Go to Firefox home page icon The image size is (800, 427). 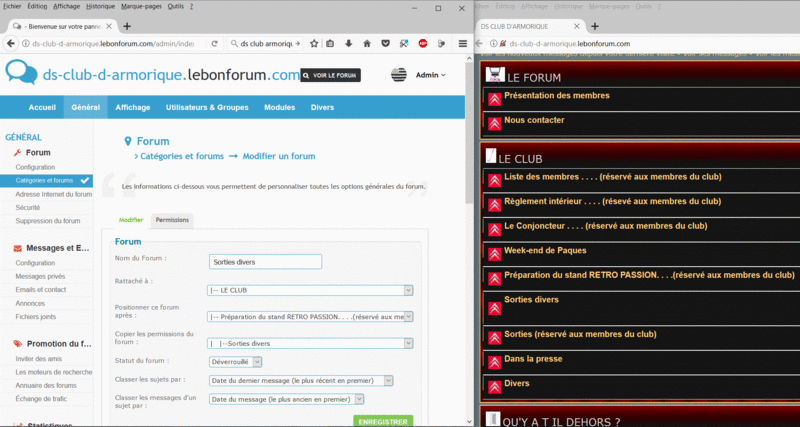coord(367,44)
